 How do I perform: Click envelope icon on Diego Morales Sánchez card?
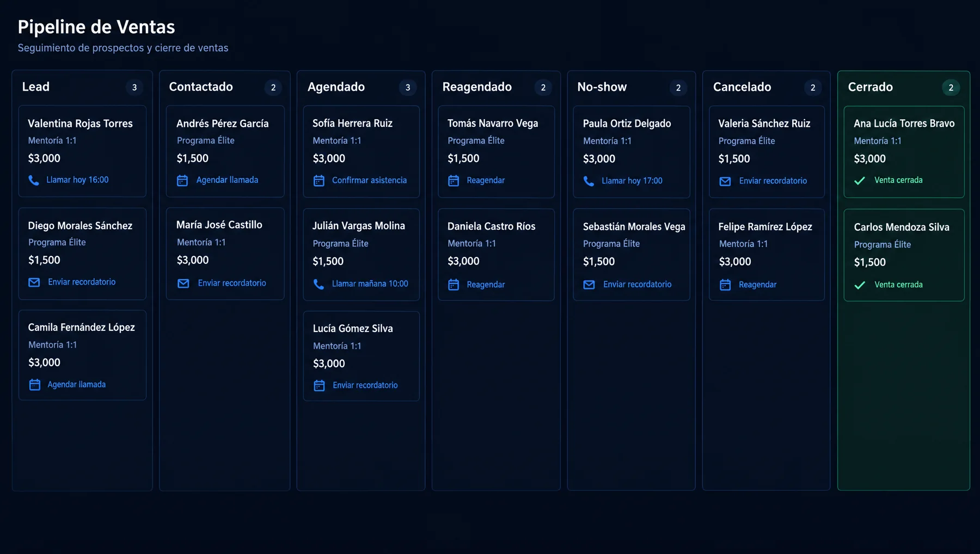tap(34, 282)
